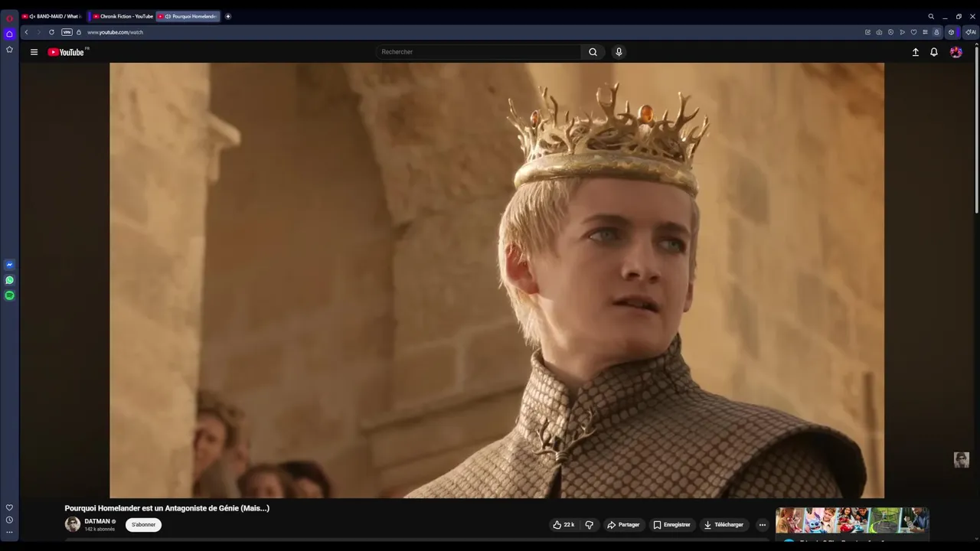Click the Enregistrer save button
Image resolution: width=980 pixels, height=551 pixels.
pos(671,525)
